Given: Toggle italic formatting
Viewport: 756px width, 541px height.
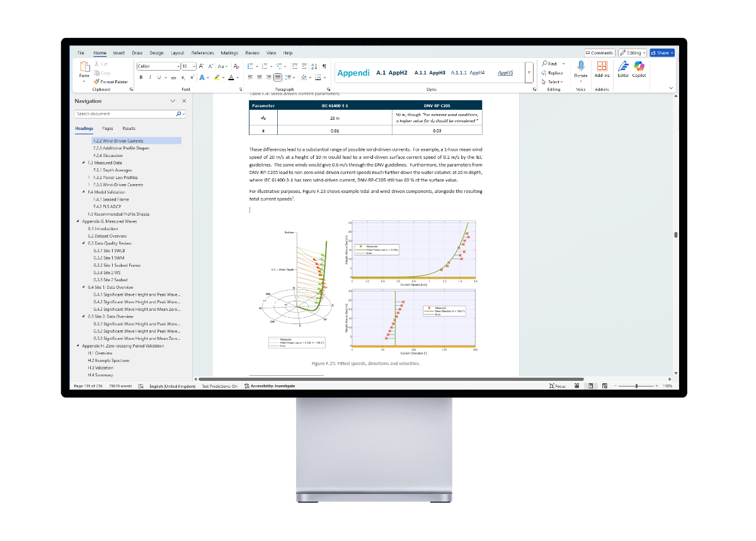Looking at the screenshot, I should tap(149, 78).
